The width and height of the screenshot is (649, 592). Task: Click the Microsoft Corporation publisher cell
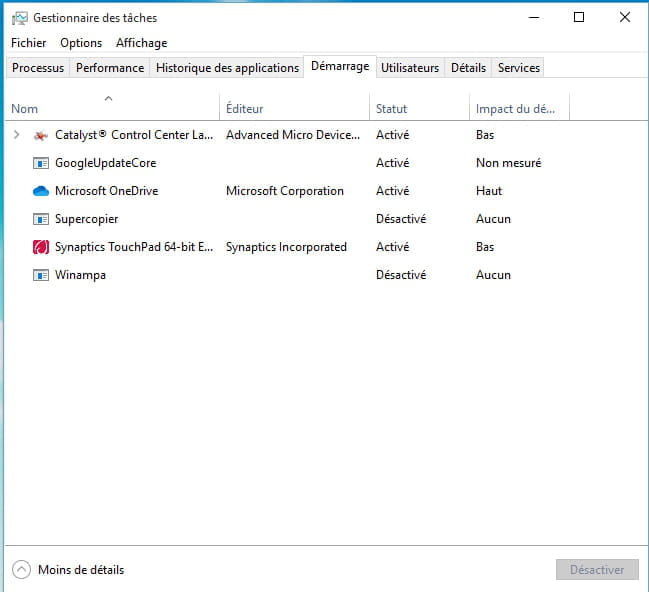click(285, 191)
